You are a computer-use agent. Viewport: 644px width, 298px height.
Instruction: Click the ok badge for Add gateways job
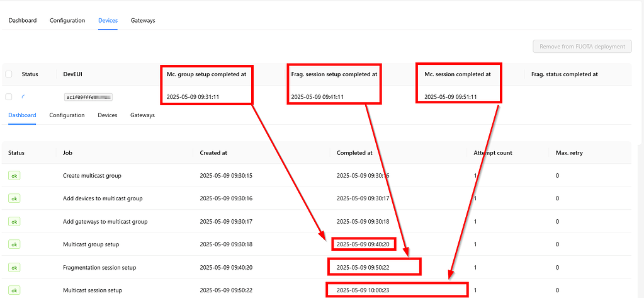click(14, 221)
